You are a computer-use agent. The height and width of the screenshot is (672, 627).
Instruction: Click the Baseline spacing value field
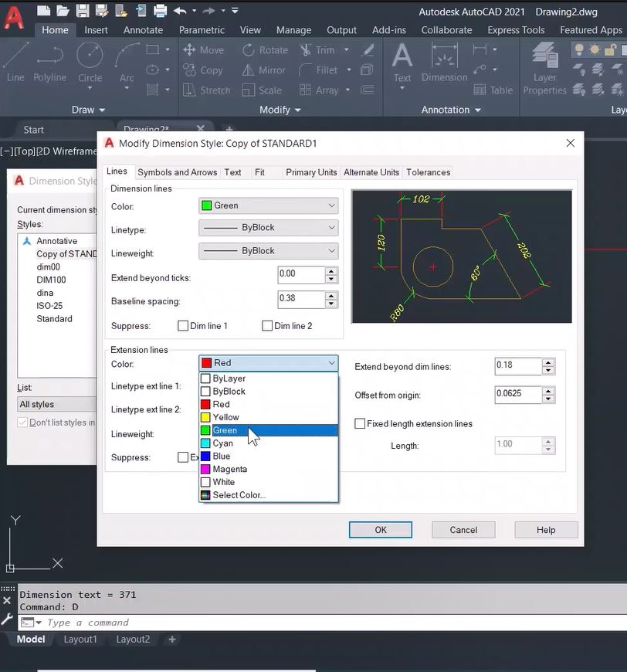(x=301, y=299)
